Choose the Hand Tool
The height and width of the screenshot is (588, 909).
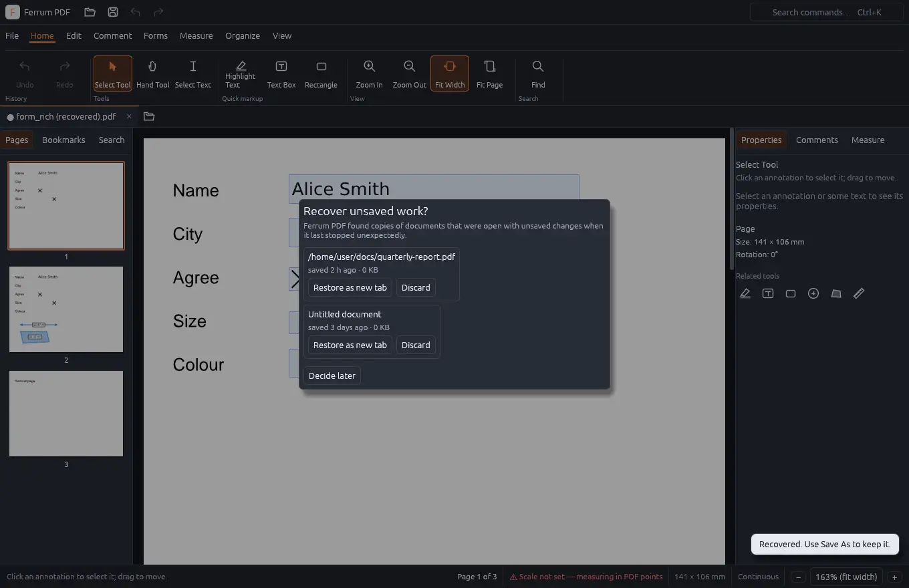coord(153,73)
